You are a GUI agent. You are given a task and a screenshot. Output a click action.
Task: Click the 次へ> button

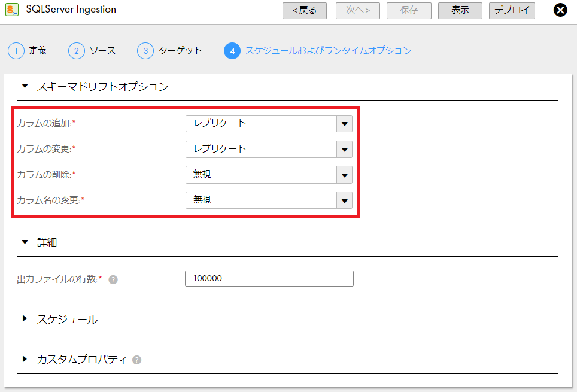coord(358,10)
